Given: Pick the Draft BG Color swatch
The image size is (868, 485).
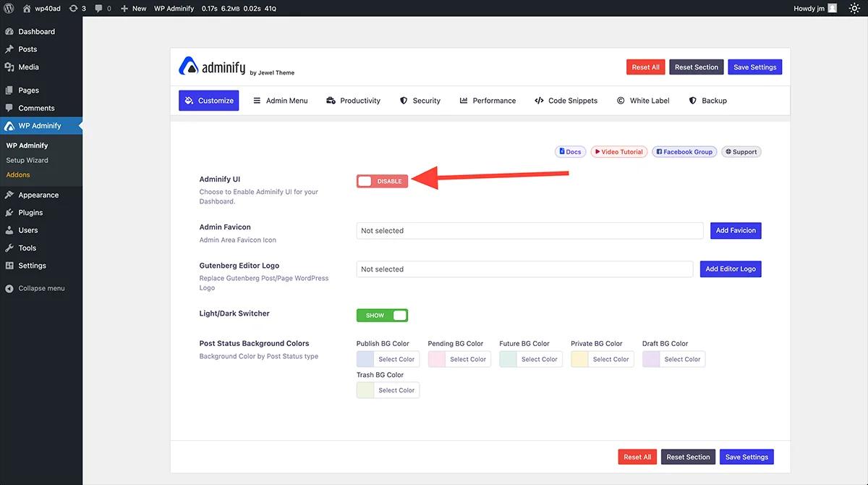Looking at the screenshot, I should click(x=651, y=359).
